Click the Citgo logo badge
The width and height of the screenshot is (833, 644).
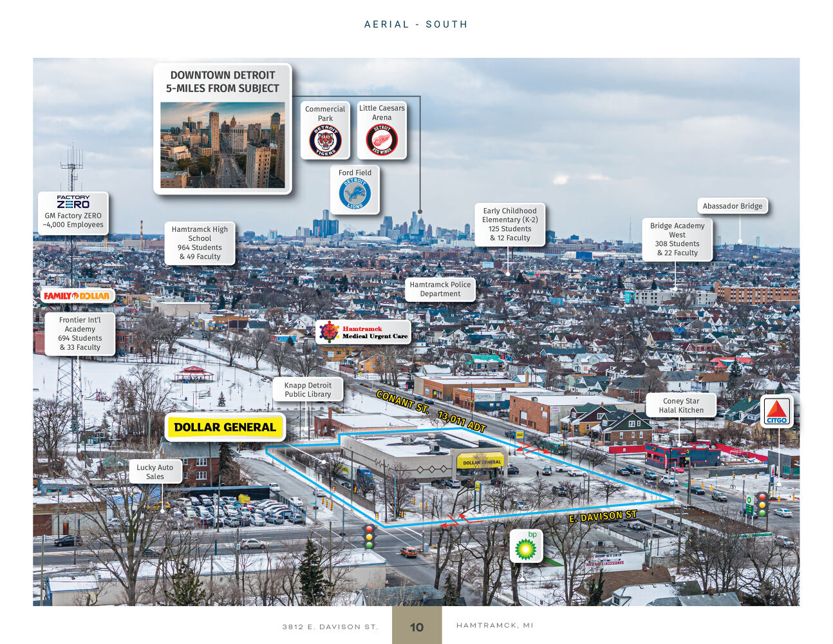(x=776, y=411)
